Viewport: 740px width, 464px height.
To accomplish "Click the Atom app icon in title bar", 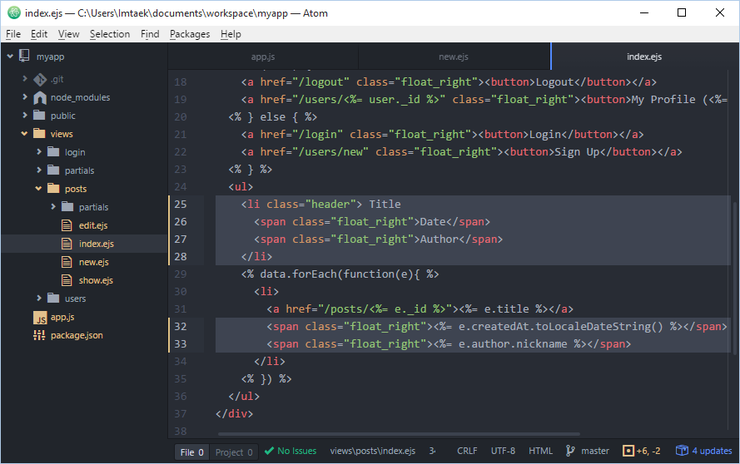I will point(14,13).
